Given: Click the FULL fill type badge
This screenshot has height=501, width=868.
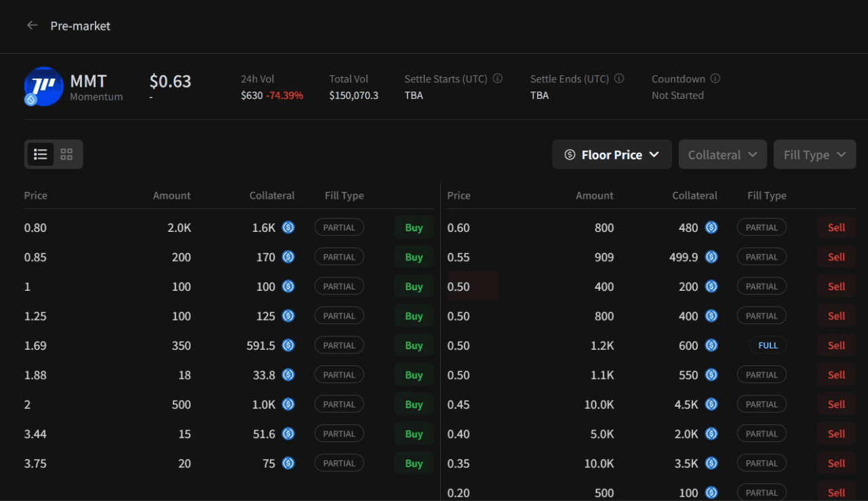Looking at the screenshot, I should [x=768, y=346].
